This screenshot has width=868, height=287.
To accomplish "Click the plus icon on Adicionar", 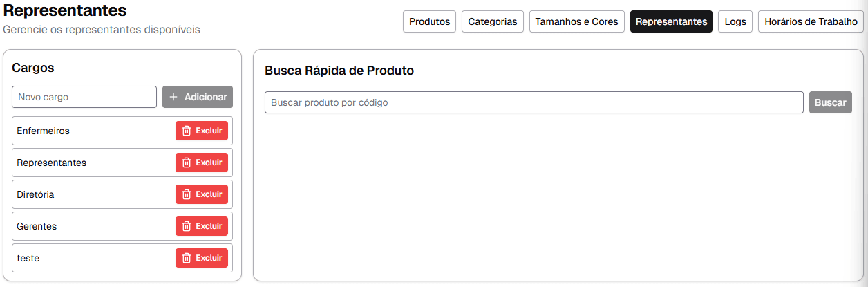I will [x=173, y=97].
